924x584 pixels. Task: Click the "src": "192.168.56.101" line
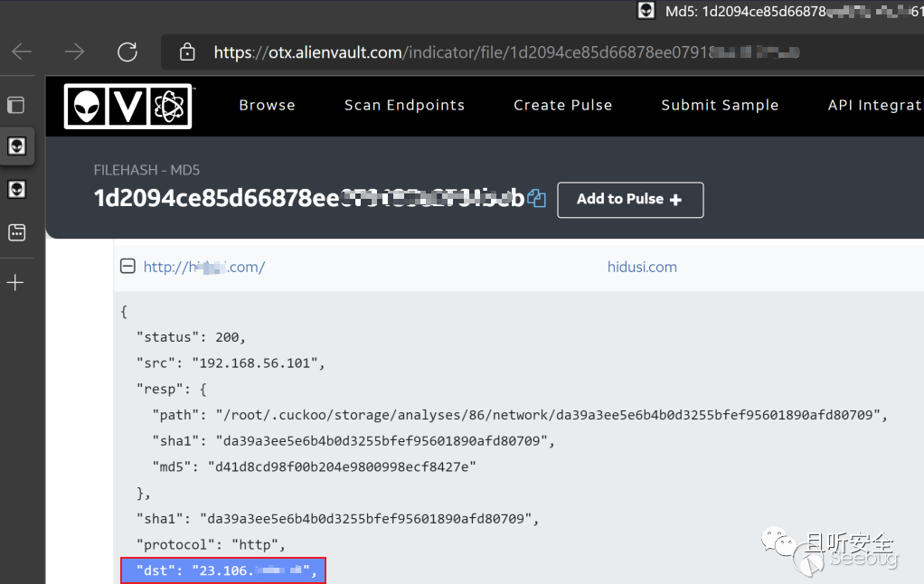(231, 363)
